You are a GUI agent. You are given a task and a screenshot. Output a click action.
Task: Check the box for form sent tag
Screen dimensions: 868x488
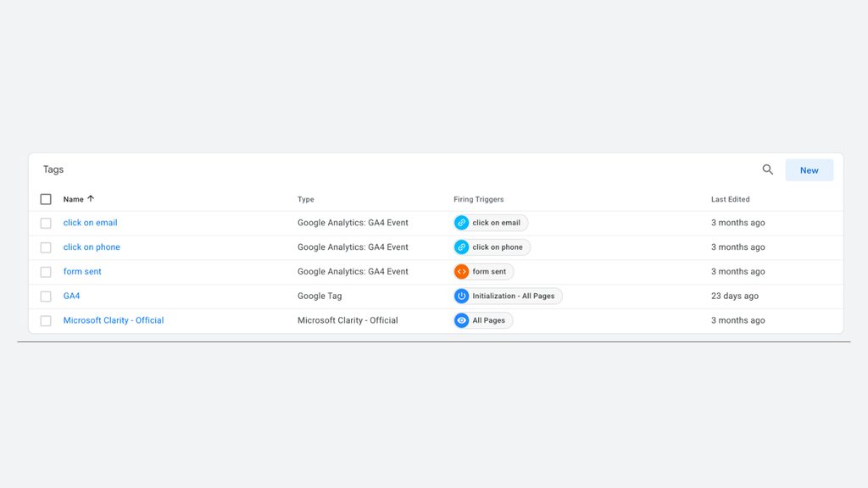click(46, 272)
